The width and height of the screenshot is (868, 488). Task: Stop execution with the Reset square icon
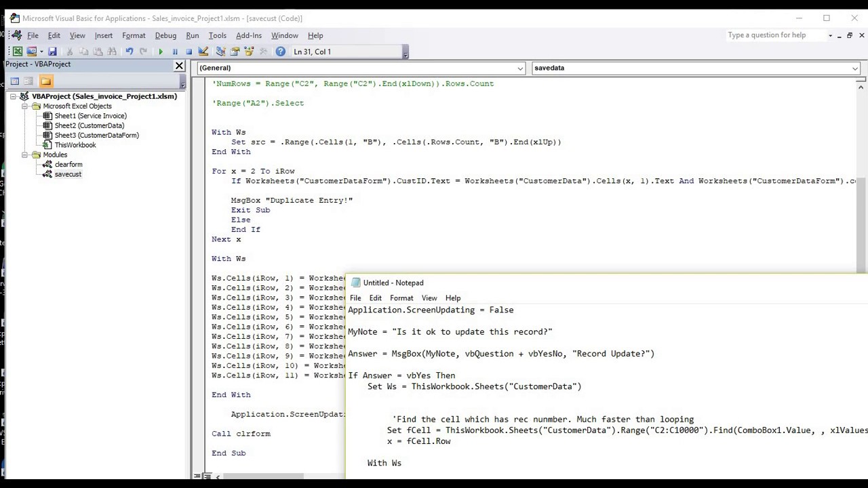coord(189,52)
